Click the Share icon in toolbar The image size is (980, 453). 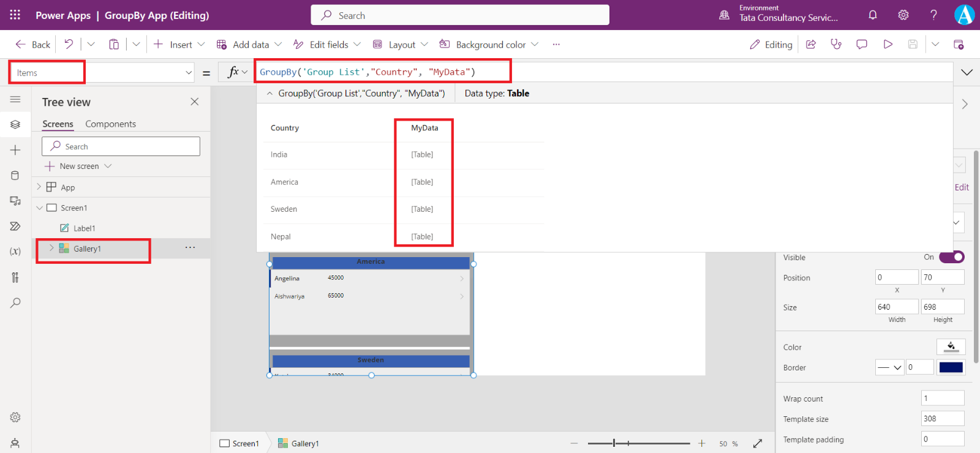pos(811,44)
